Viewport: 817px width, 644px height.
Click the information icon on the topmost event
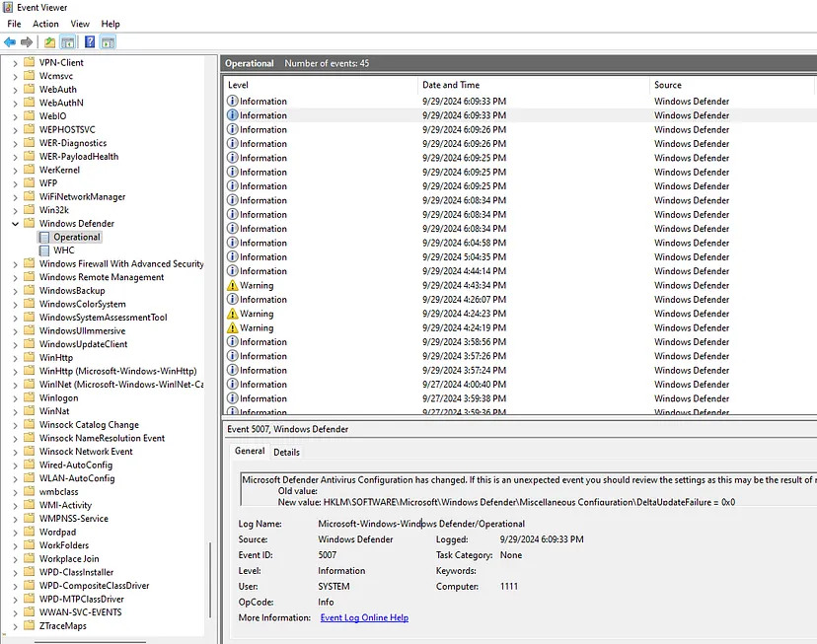click(237, 101)
